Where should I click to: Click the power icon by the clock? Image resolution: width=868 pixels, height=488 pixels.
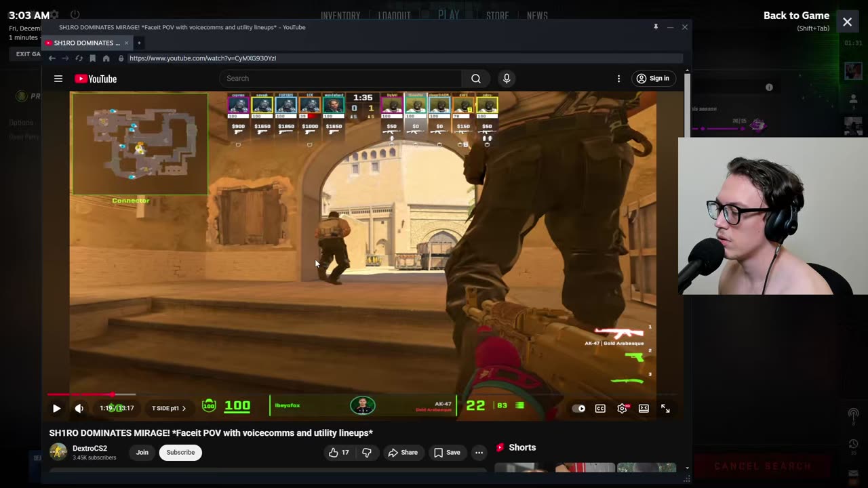75,15
